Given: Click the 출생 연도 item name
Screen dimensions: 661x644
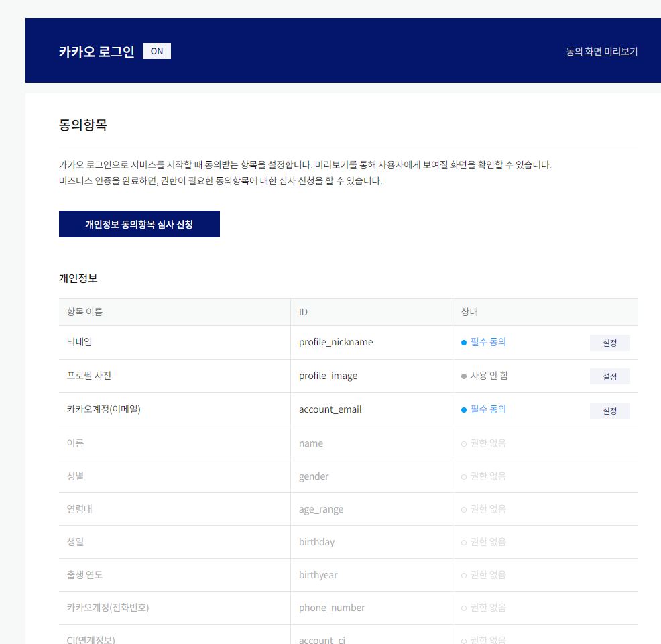Looking at the screenshot, I should pyautogui.click(x=84, y=575).
